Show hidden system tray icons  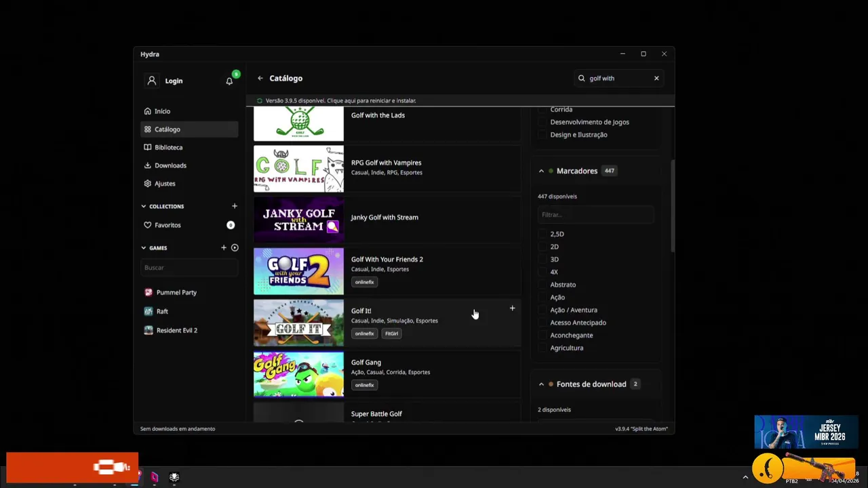[x=745, y=477]
